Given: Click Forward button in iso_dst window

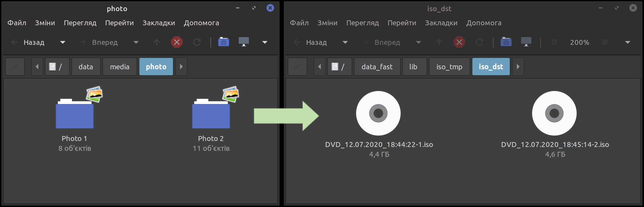Looking at the screenshot, I should (381, 42).
